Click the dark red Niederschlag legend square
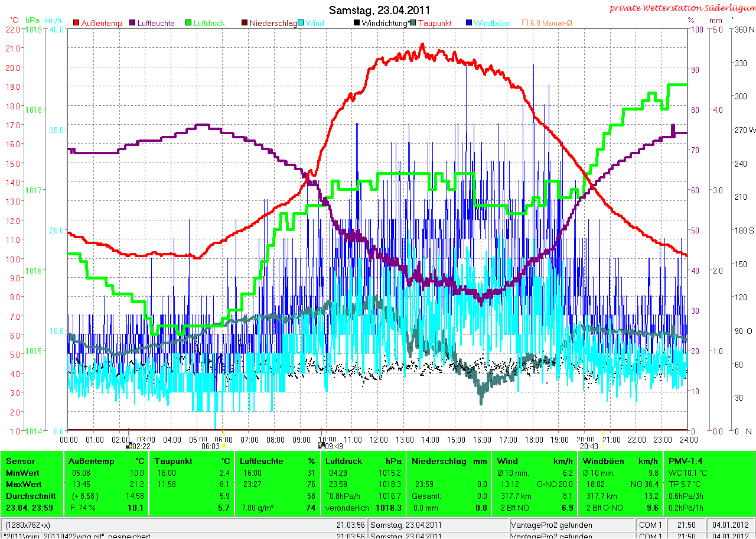Viewport: 756px width, 539px height. (x=244, y=23)
